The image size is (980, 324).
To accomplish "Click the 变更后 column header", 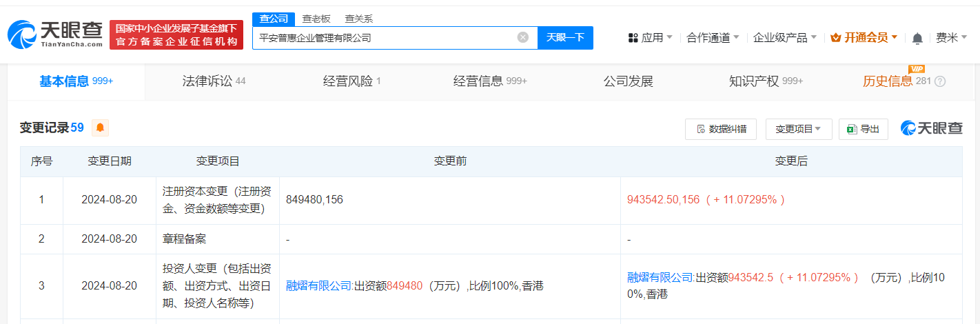I will pos(791,161).
